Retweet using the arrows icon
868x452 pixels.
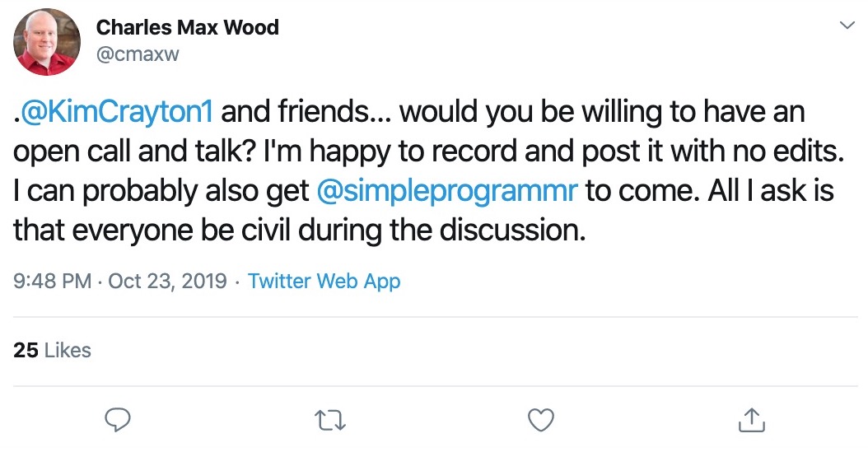click(330, 421)
